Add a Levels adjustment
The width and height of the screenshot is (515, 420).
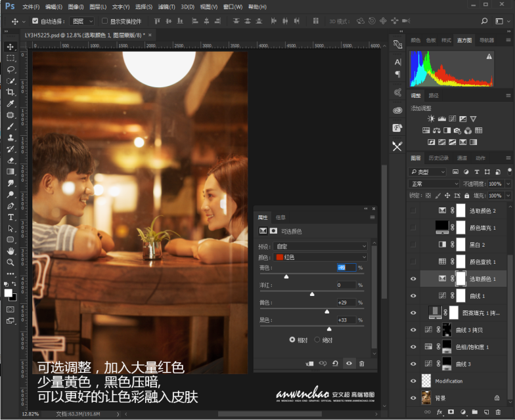[441, 118]
